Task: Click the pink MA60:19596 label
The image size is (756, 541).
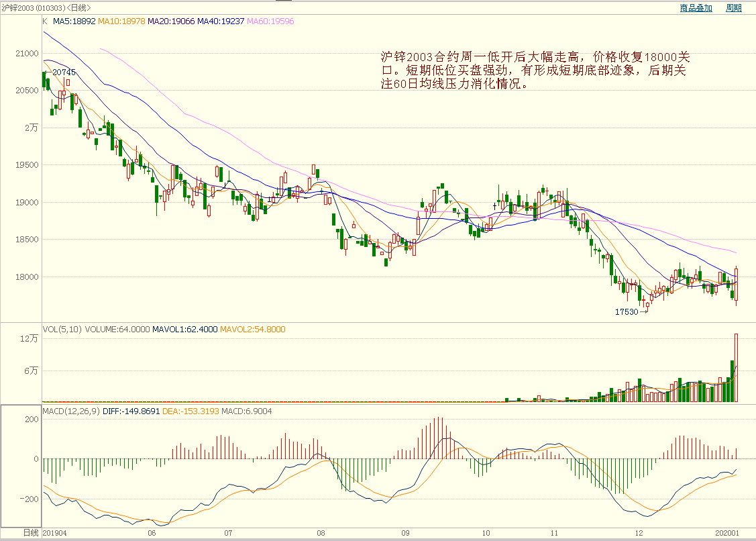Action: coord(271,21)
